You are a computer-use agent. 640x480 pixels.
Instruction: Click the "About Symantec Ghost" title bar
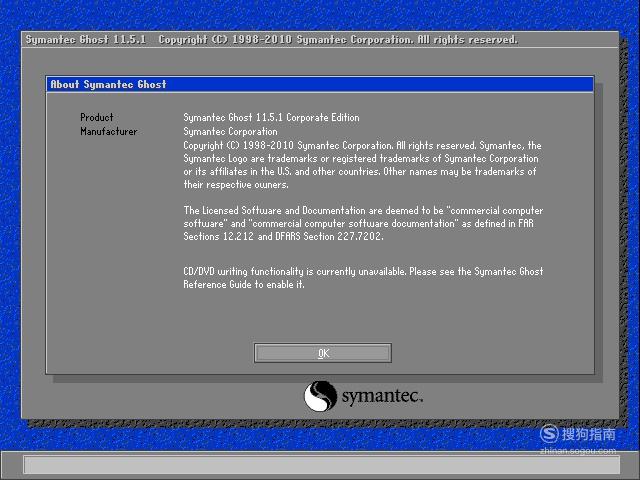pyautogui.click(x=320, y=84)
